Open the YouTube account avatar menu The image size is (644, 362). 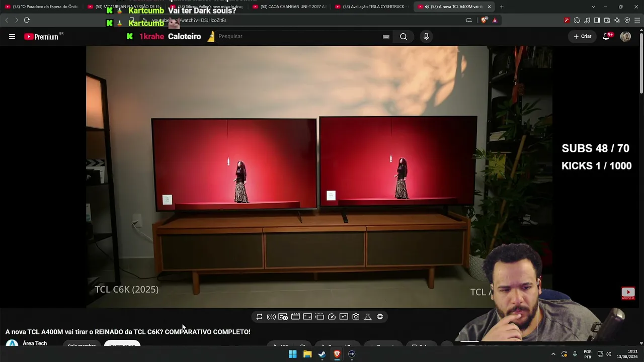point(625,36)
